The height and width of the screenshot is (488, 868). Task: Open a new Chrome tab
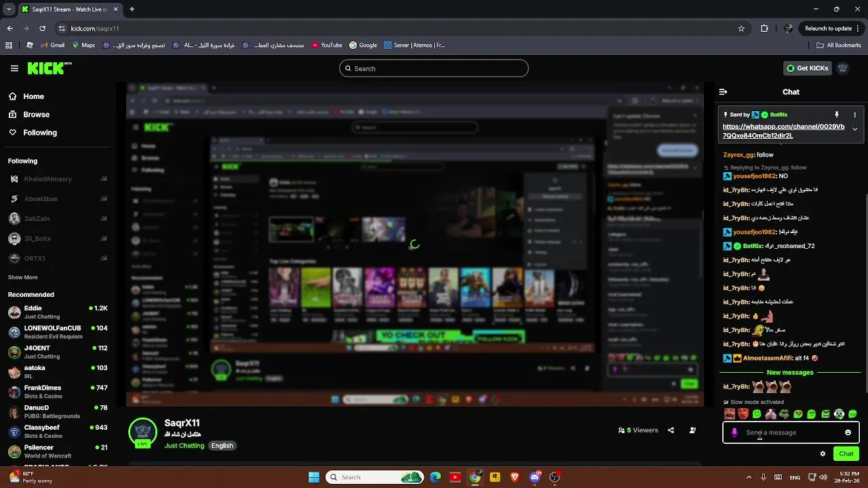132,9
